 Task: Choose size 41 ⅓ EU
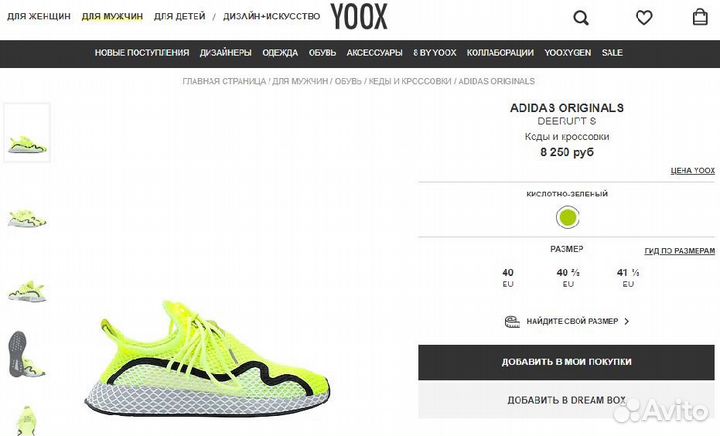click(x=628, y=278)
